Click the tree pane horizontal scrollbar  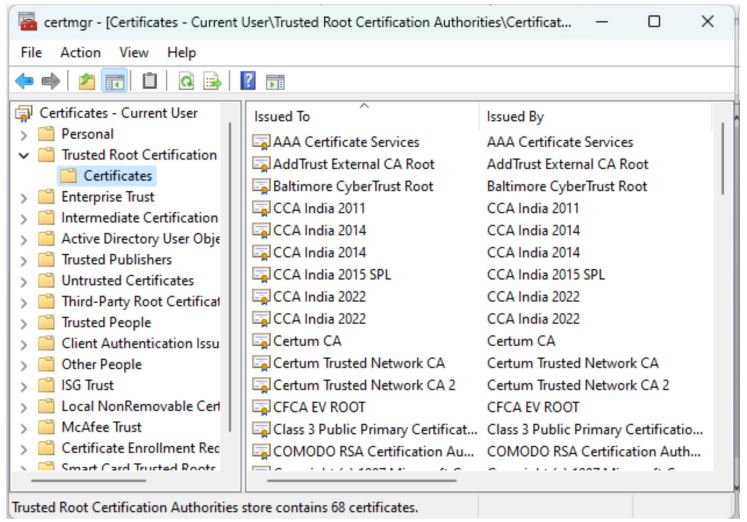[89, 481]
